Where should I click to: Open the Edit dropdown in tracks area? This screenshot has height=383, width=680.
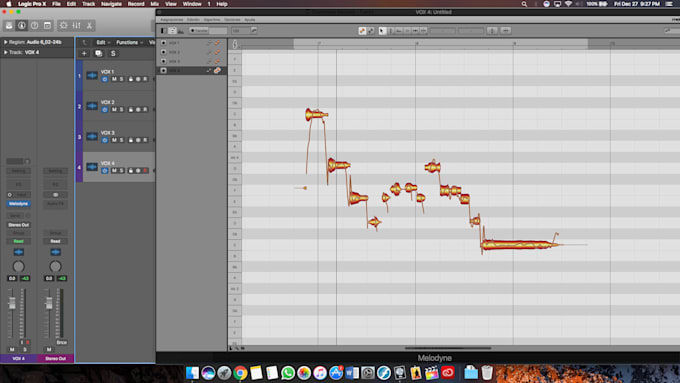tap(102, 43)
